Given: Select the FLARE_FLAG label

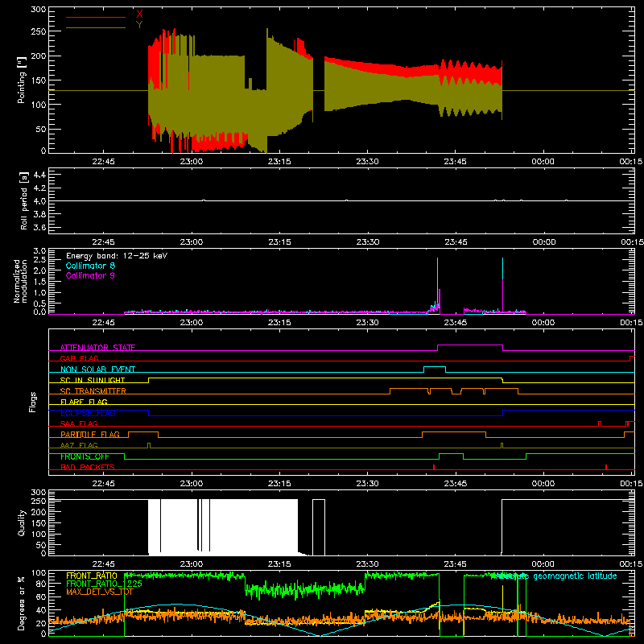Looking at the screenshot, I should tap(84, 402).
